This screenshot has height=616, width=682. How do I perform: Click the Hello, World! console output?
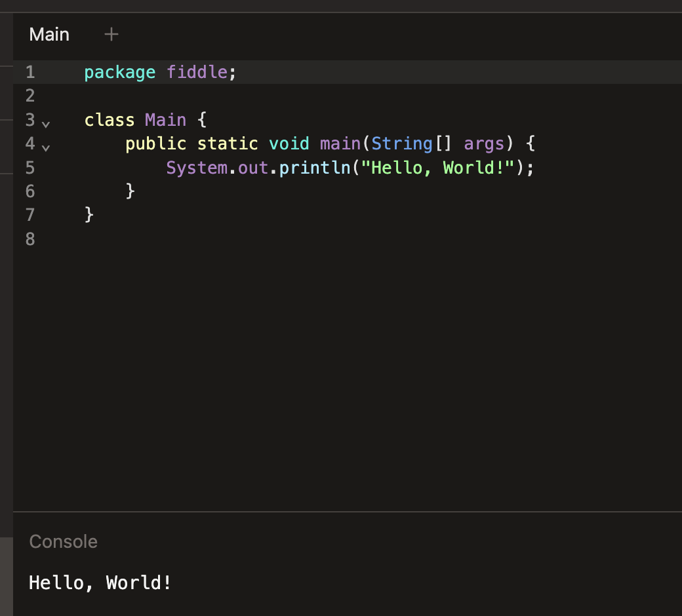(x=100, y=583)
